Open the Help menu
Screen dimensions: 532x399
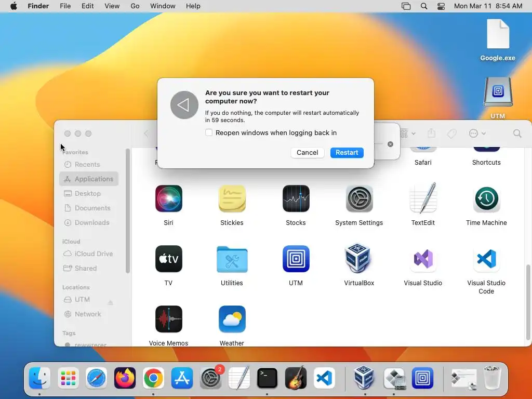[193, 6]
